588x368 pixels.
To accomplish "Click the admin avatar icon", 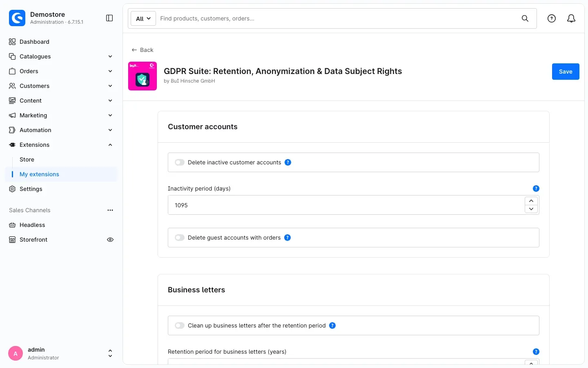I will click(x=16, y=353).
